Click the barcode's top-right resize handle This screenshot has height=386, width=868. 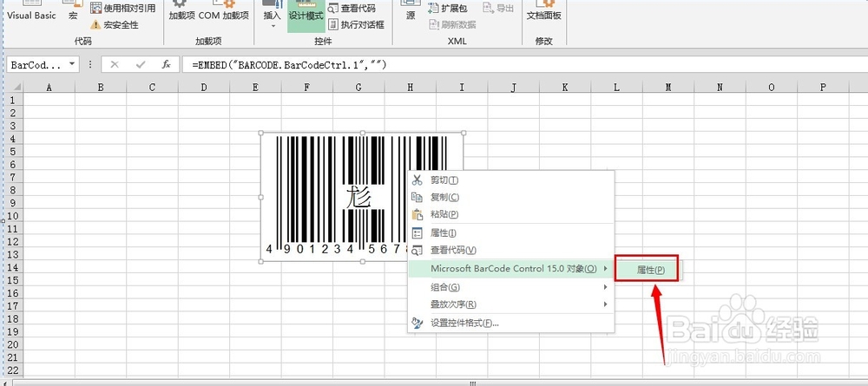click(464, 133)
